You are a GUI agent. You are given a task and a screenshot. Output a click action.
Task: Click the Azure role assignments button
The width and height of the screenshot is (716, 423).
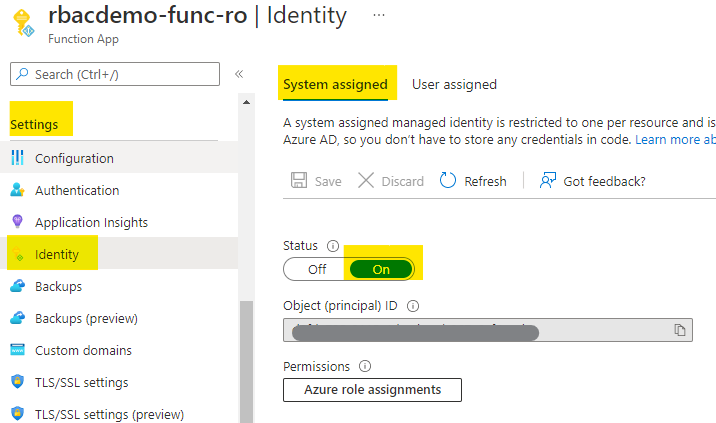pyautogui.click(x=372, y=390)
